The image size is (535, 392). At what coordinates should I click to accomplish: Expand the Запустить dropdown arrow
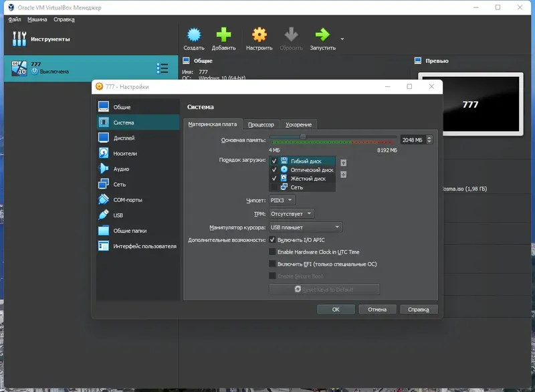coord(342,39)
